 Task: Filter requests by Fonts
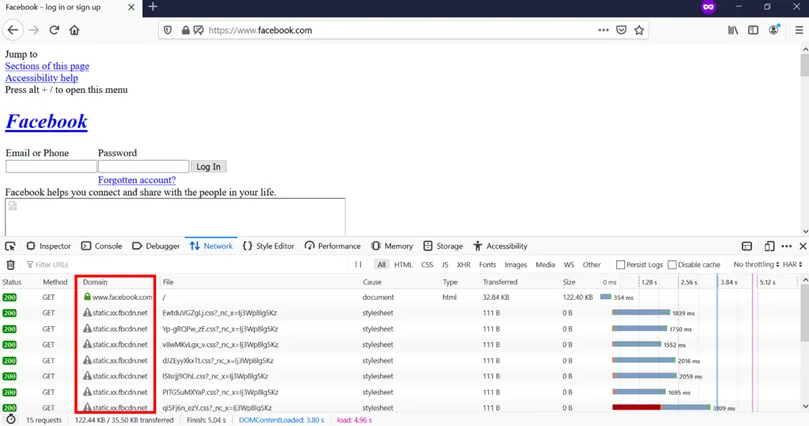point(488,265)
